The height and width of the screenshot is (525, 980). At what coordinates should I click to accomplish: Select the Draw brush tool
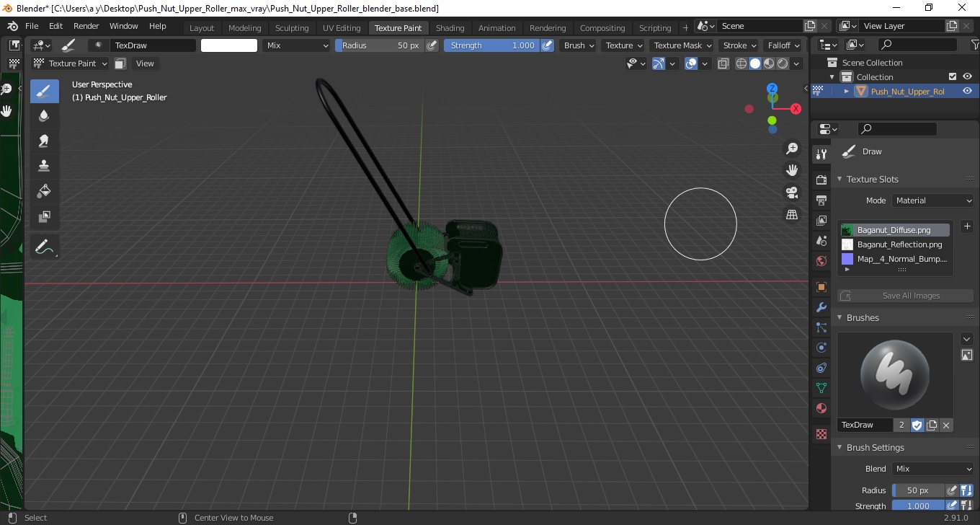pyautogui.click(x=44, y=92)
